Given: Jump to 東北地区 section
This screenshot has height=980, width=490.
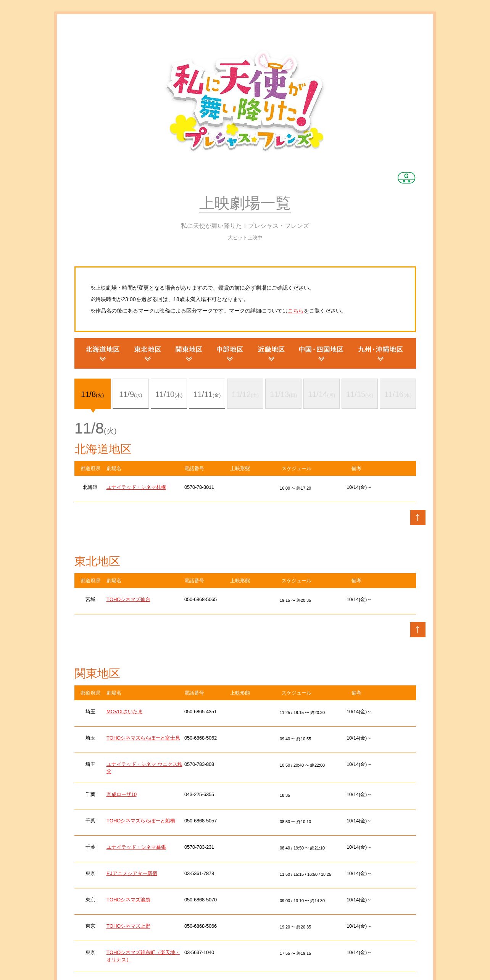Looking at the screenshot, I should click(148, 353).
